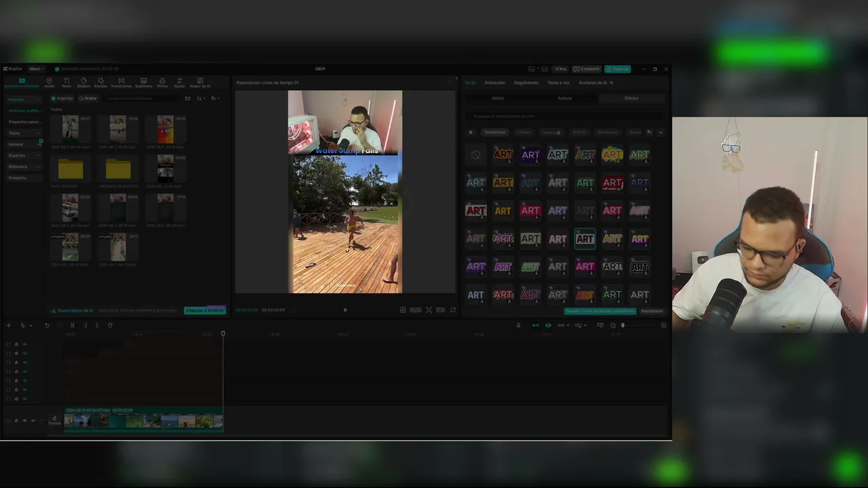868x488 pixels.
Task: Click the media search field
Action: pyautogui.click(x=142, y=98)
